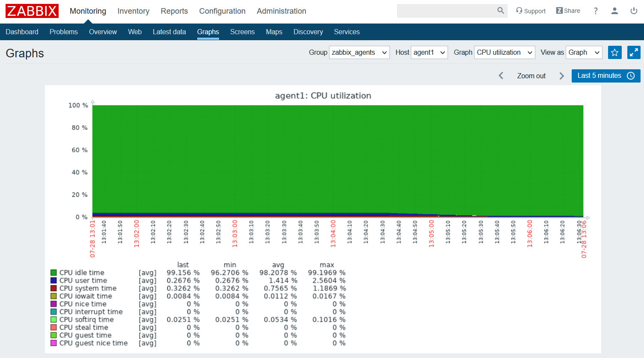Open Zabbix help with the question mark icon
The image size is (644, 358).
[595, 11]
